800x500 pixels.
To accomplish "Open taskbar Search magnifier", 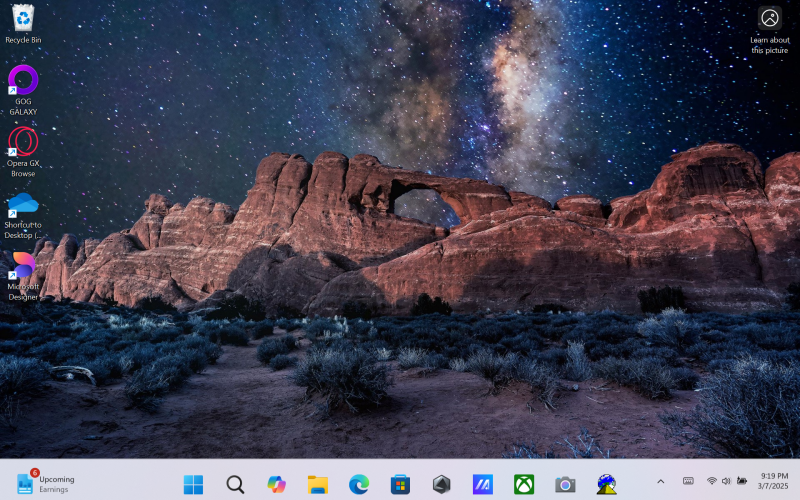I will coord(235,484).
